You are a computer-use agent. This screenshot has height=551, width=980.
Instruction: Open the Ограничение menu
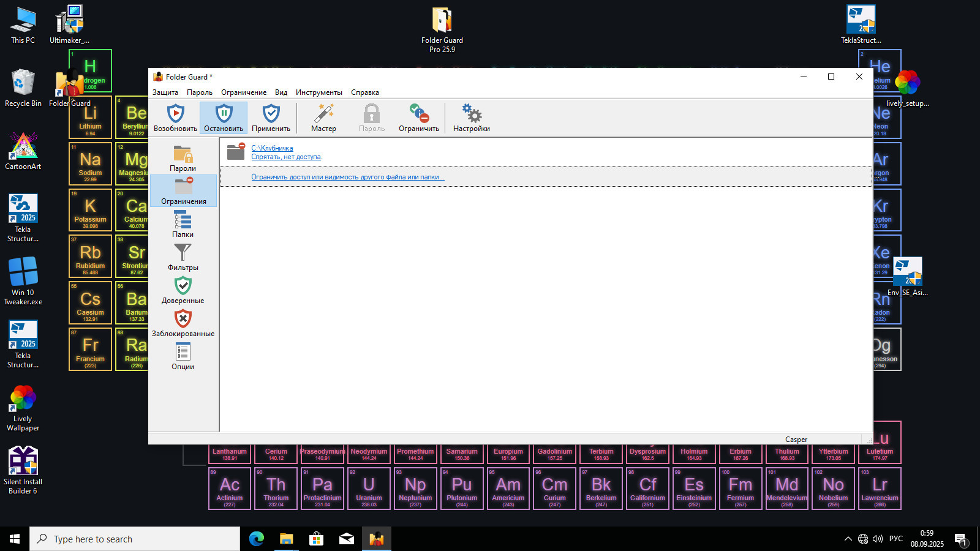pyautogui.click(x=244, y=92)
